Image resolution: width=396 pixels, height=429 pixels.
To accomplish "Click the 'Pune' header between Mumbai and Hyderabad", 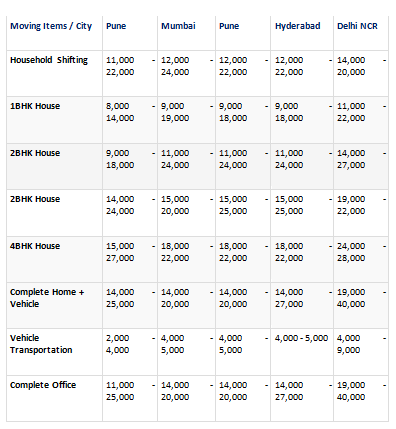I will [229, 26].
